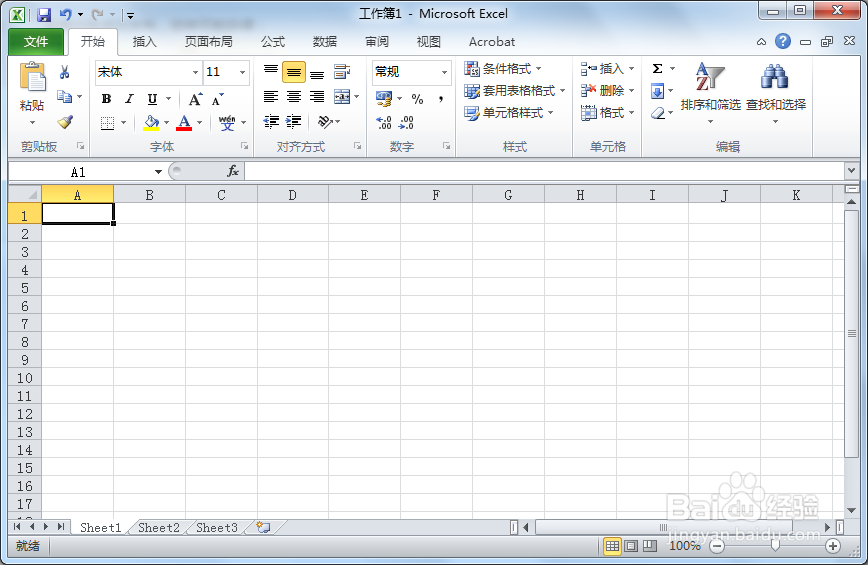
Task: Decrease indent in alignment group
Action: [x=271, y=121]
